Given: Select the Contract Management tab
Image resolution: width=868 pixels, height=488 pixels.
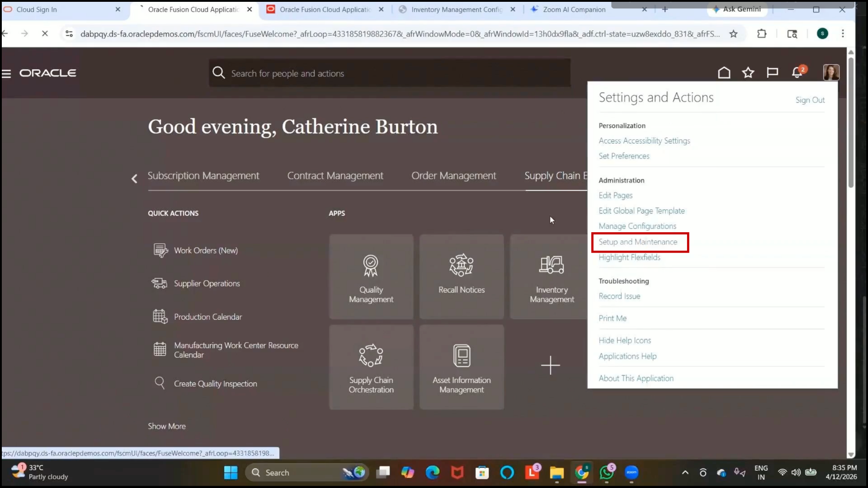Looking at the screenshot, I should [335, 176].
